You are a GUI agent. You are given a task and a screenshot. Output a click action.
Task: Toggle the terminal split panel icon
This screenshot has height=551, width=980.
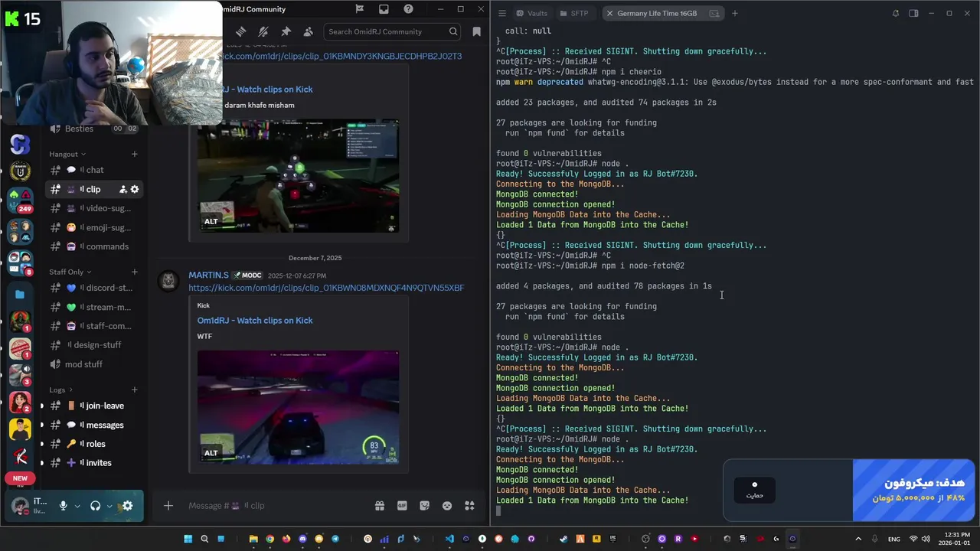[913, 13]
